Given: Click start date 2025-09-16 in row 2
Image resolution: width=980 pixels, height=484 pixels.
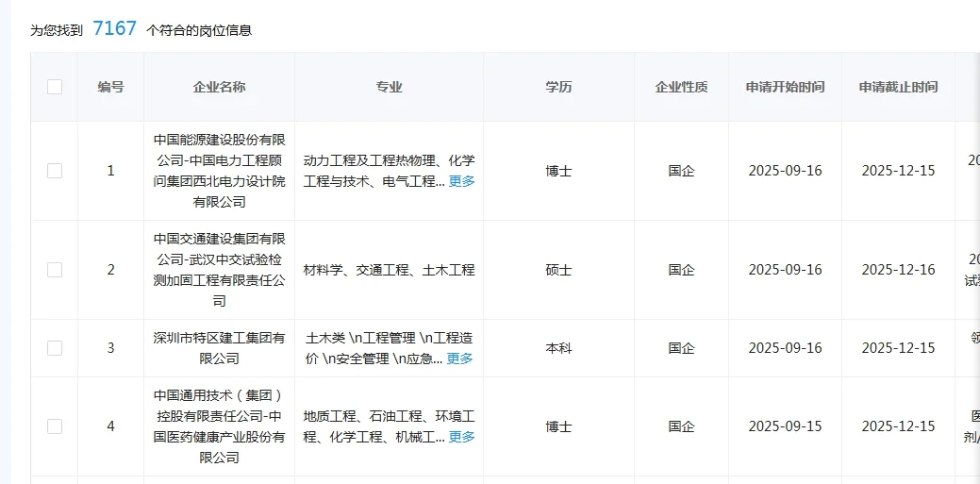Looking at the screenshot, I should 785,270.
